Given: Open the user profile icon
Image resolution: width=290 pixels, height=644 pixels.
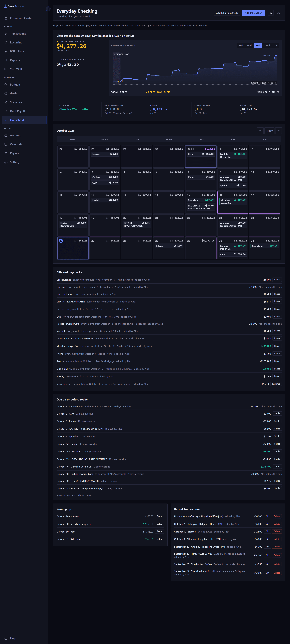Looking at the screenshot, I should [x=279, y=13].
